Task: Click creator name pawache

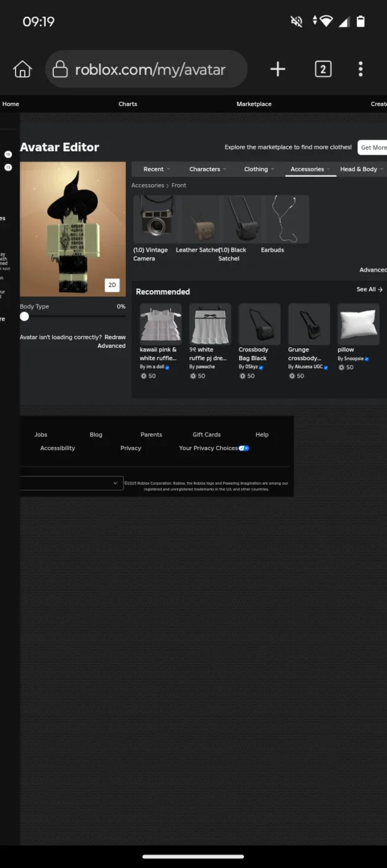Action: tap(206, 367)
